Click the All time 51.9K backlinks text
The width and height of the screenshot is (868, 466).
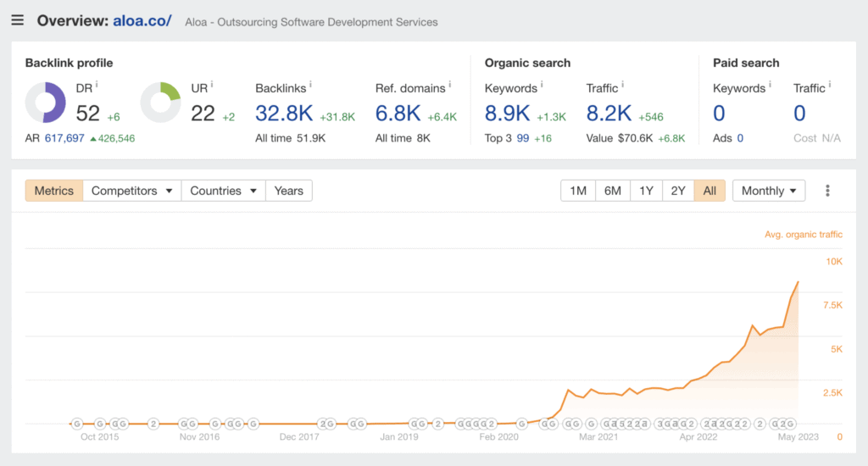(x=290, y=138)
